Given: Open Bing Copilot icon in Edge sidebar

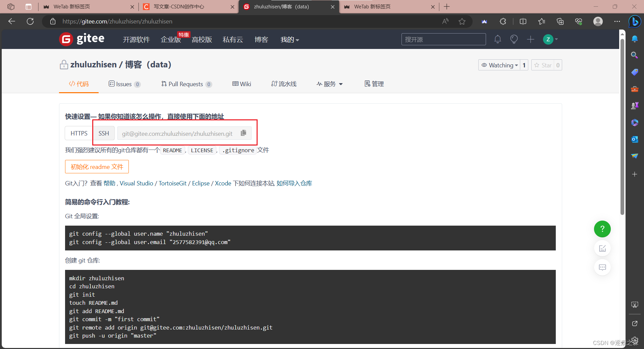Looking at the screenshot, I should (635, 21).
